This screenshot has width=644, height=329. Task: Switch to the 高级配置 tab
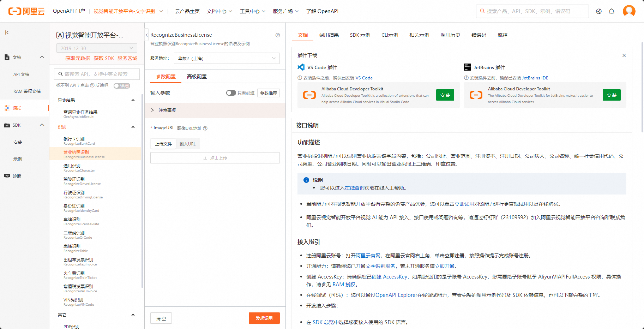[x=197, y=77]
